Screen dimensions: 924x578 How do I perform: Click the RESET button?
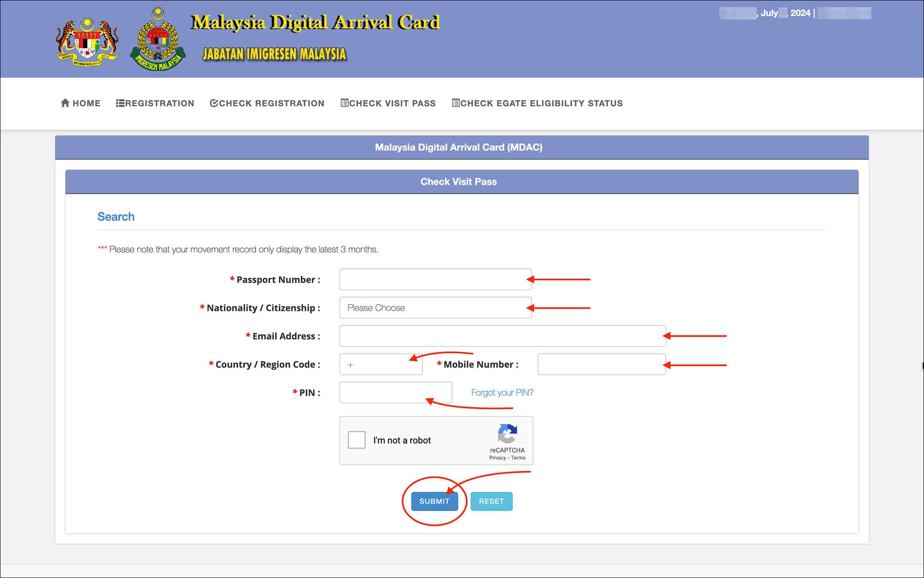coord(491,501)
